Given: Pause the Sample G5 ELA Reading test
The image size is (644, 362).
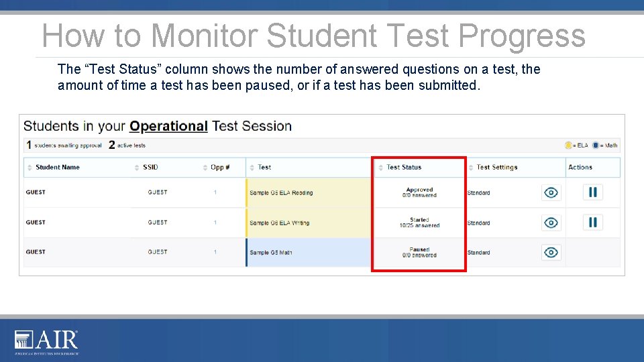Looking at the screenshot, I should (592, 192).
